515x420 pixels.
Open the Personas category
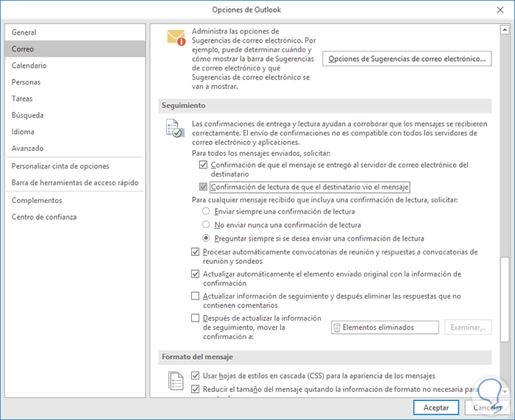pos(75,82)
